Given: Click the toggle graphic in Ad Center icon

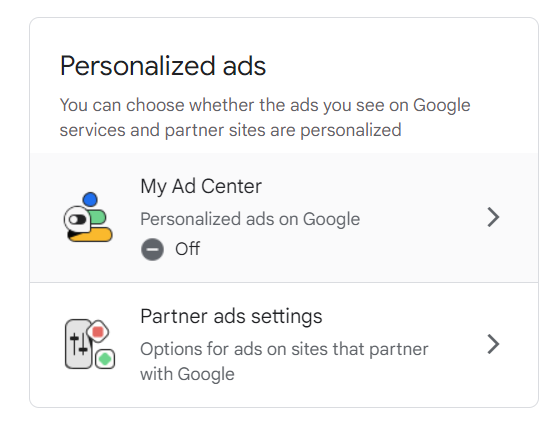Looking at the screenshot, I should (77, 219).
